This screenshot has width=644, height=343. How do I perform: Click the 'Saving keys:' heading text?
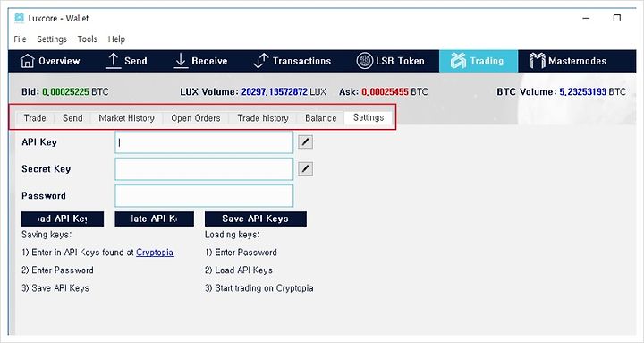(x=47, y=235)
